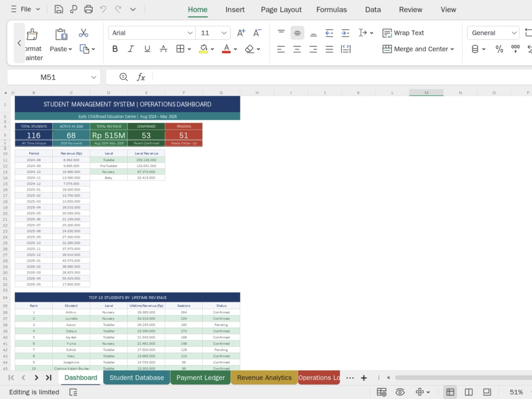The height and width of the screenshot is (399, 532).
Task: Click the Copy icon
Action: 84,49
